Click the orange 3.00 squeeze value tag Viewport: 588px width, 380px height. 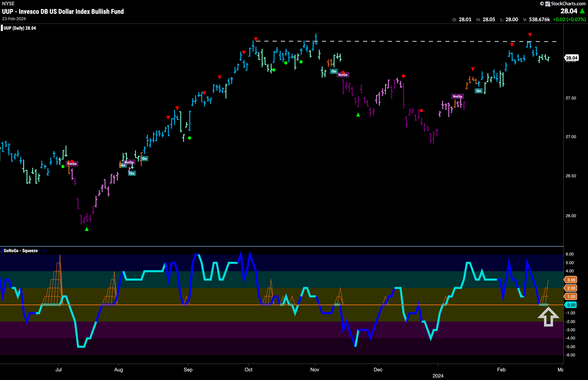pyautogui.click(x=571, y=280)
